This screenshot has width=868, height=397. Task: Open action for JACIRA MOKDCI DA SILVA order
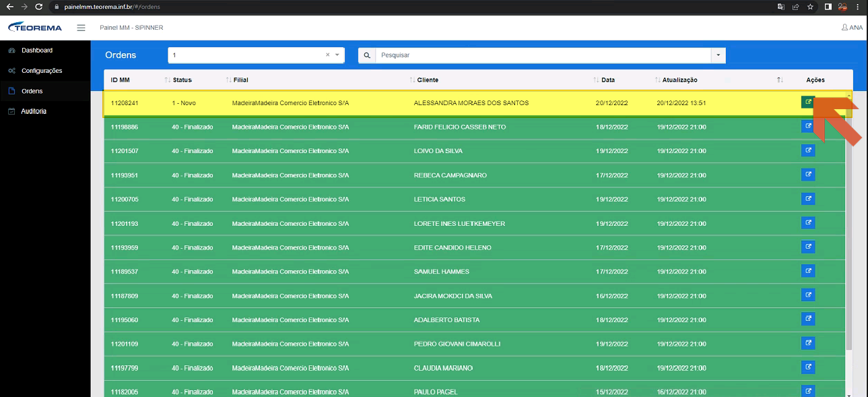[808, 295]
